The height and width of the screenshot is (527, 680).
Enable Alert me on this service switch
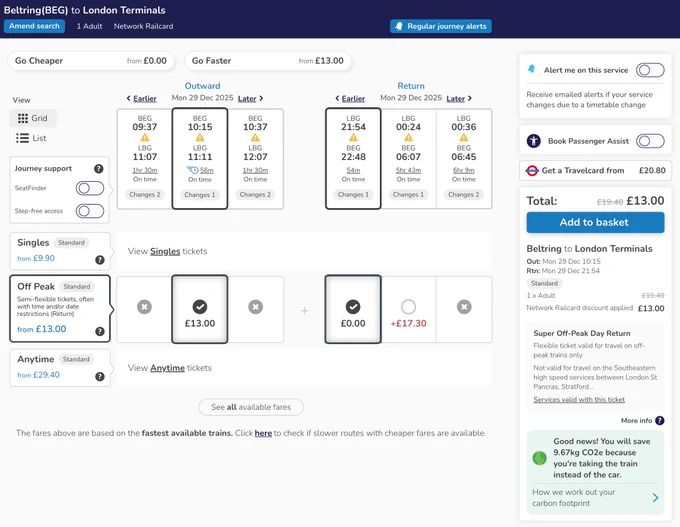(650, 70)
